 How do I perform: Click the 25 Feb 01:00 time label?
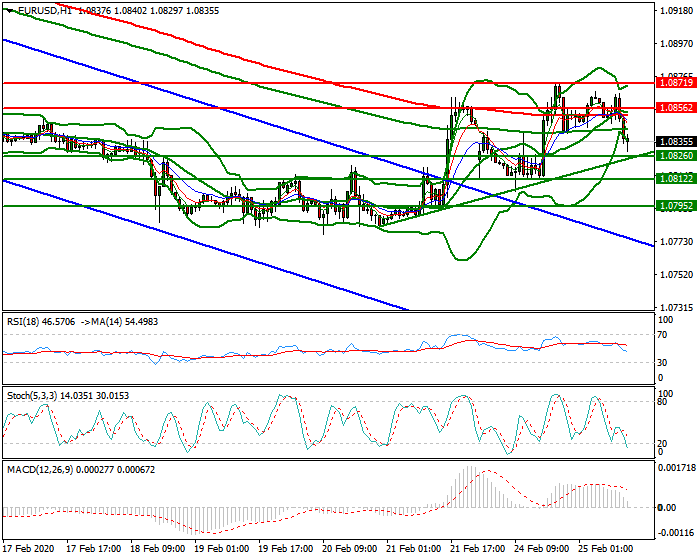[606, 549]
